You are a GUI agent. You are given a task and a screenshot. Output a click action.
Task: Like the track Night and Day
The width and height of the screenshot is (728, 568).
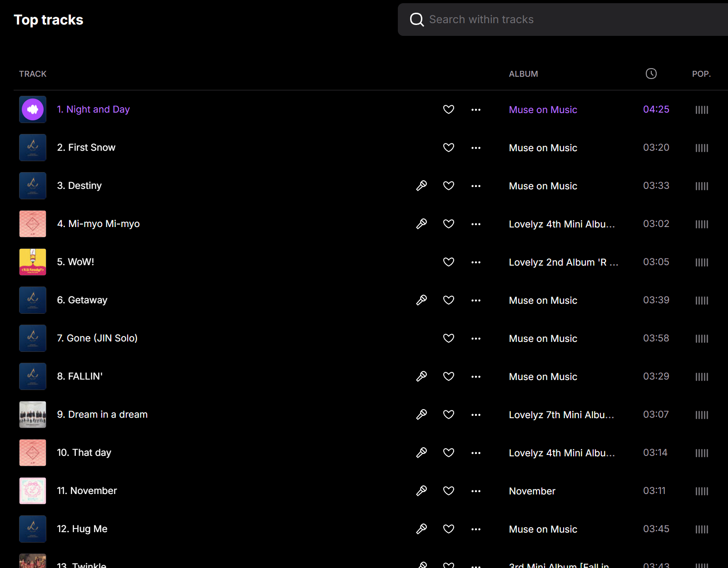click(x=449, y=109)
